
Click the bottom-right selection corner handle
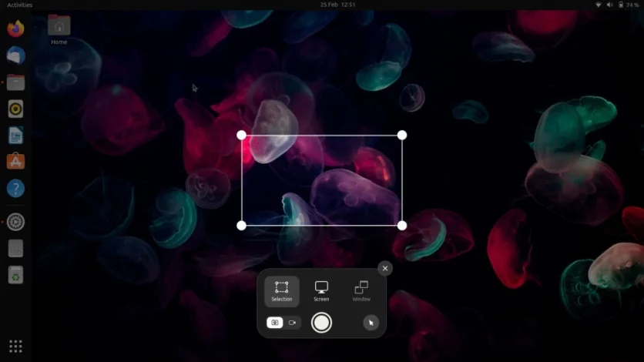pos(402,226)
